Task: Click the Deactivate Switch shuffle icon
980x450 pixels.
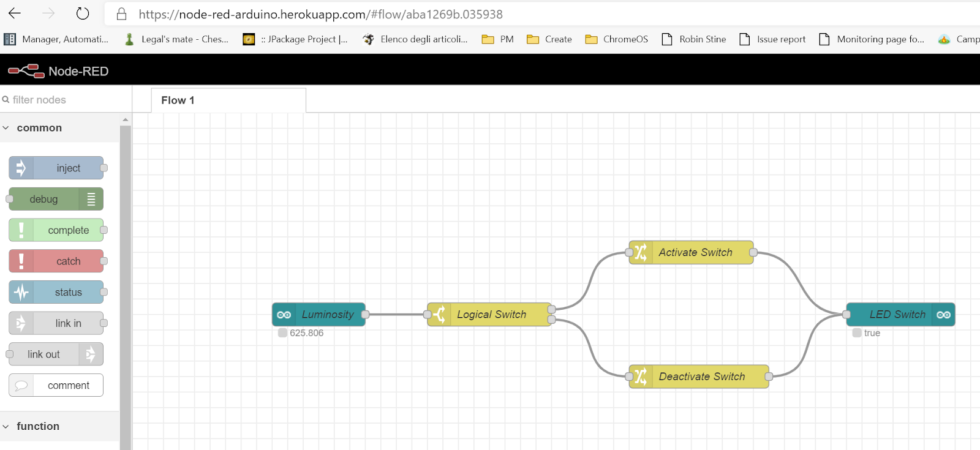Action: [x=640, y=377]
